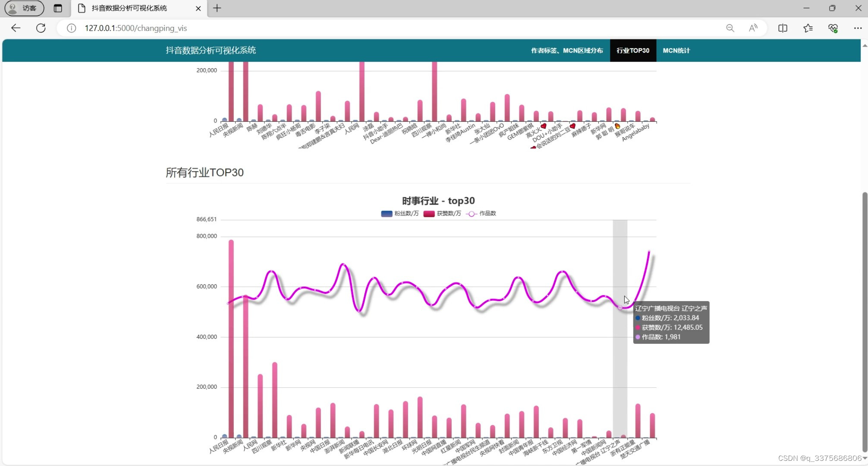Click the 抖音数据分析可视化系统 brand link
868x466 pixels.
click(x=211, y=50)
